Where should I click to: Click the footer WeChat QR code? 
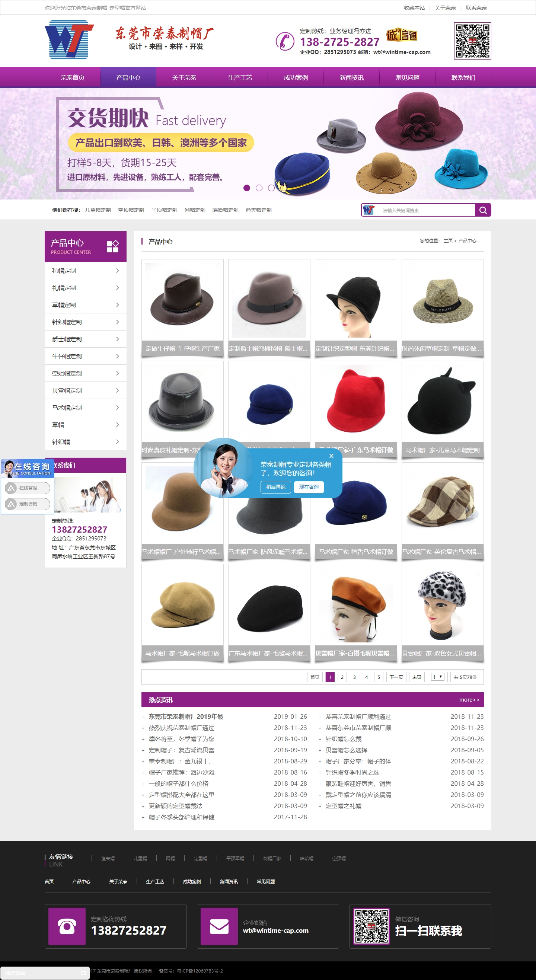(x=371, y=926)
